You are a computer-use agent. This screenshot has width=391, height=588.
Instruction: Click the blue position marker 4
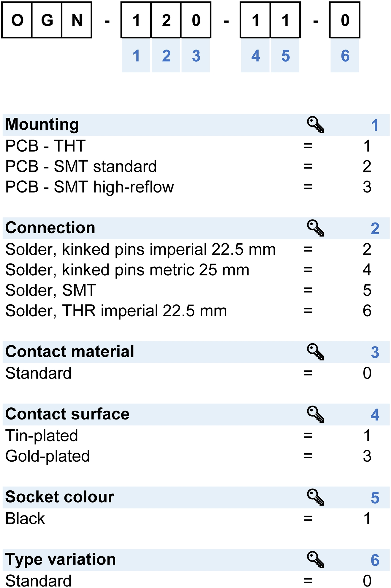[256, 56]
